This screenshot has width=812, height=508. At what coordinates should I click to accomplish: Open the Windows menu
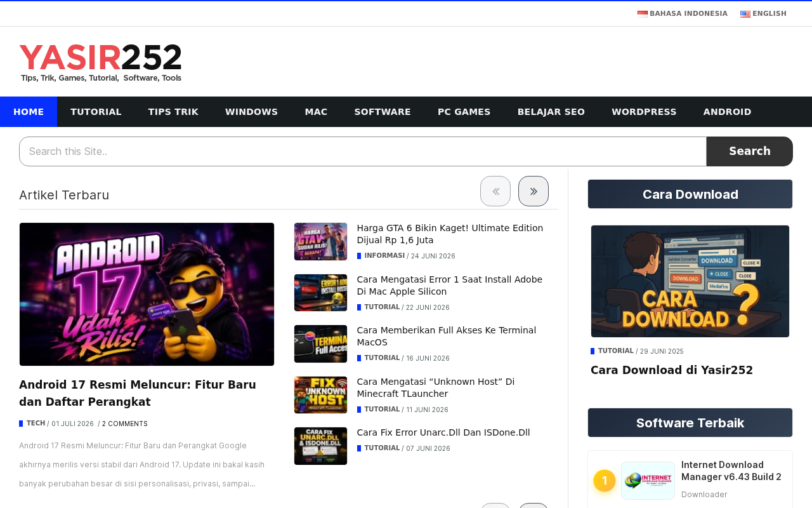(251, 112)
